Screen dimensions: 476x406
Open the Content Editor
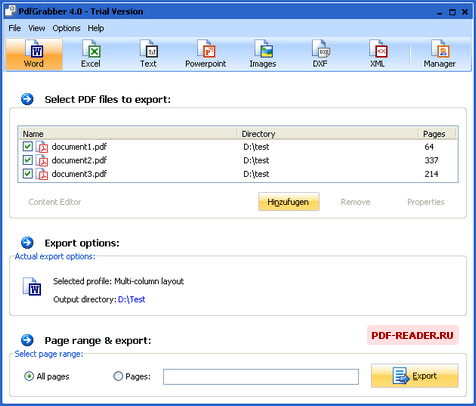pyautogui.click(x=55, y=202)
